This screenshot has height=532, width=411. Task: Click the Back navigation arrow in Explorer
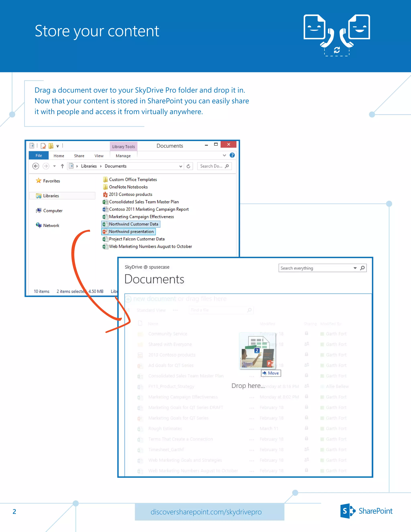[x=36, y=166]
